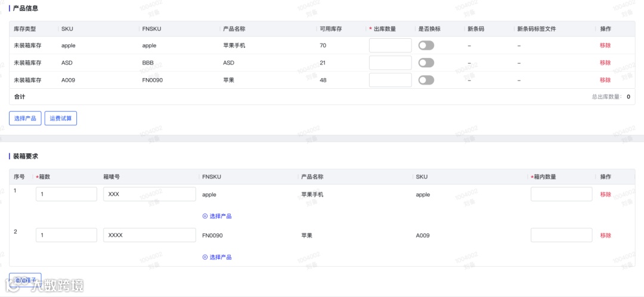
Task: Remove the apple product row
Action: coord(605,45)
